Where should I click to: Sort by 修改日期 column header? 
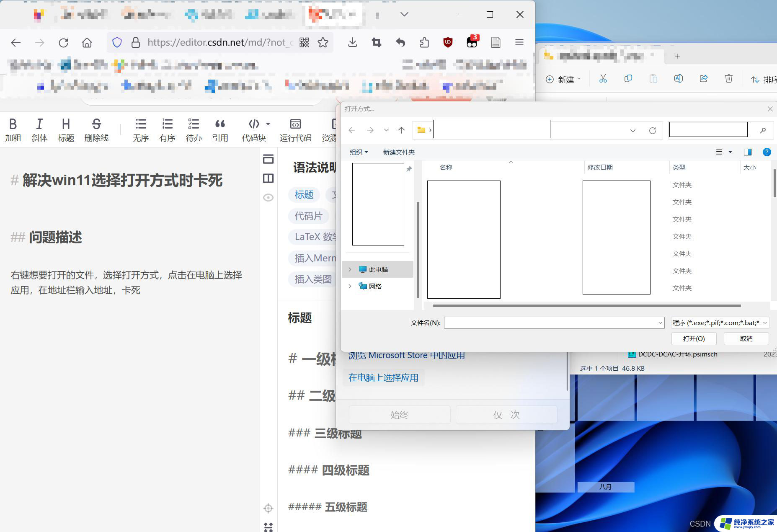[600, 167]
